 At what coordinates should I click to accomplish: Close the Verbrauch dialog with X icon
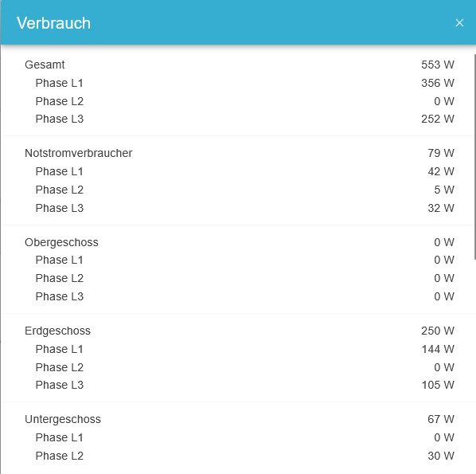point(459,23)
